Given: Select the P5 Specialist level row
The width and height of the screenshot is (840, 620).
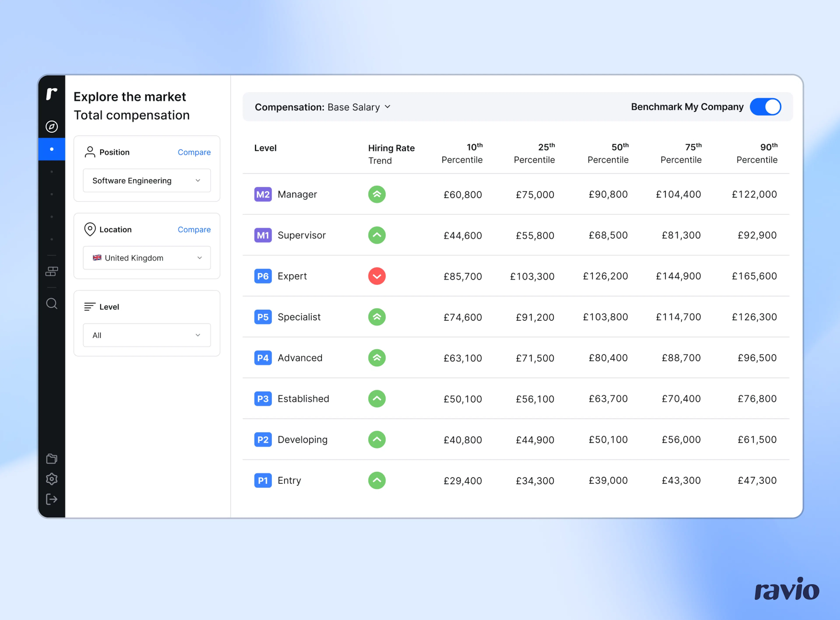Looking at the screenshot, I should pos(516,317).
